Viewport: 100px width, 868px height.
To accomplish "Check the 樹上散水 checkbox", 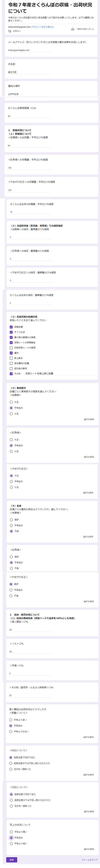I will [x=11, y=358].
